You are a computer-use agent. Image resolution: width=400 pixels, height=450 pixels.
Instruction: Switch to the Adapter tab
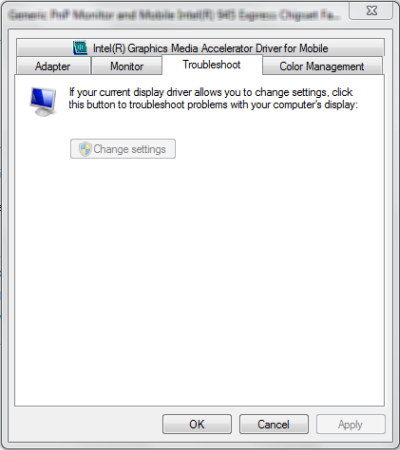point(53,66)
